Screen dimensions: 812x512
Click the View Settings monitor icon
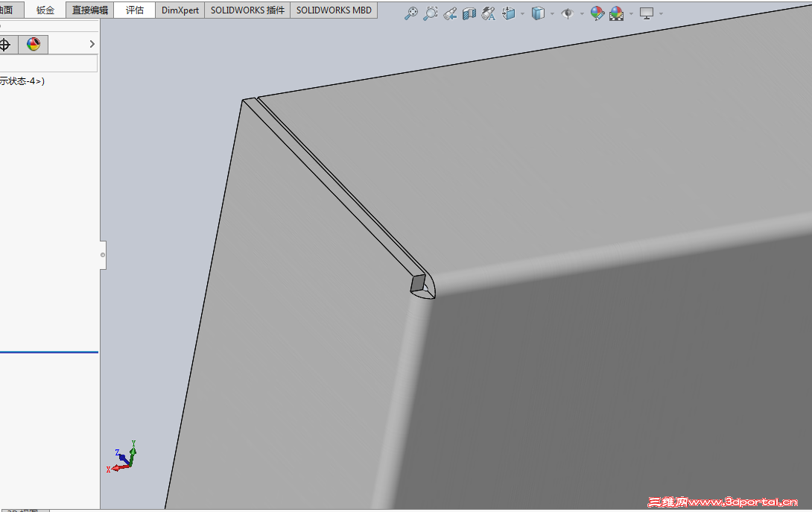click(x=647, y=13)
